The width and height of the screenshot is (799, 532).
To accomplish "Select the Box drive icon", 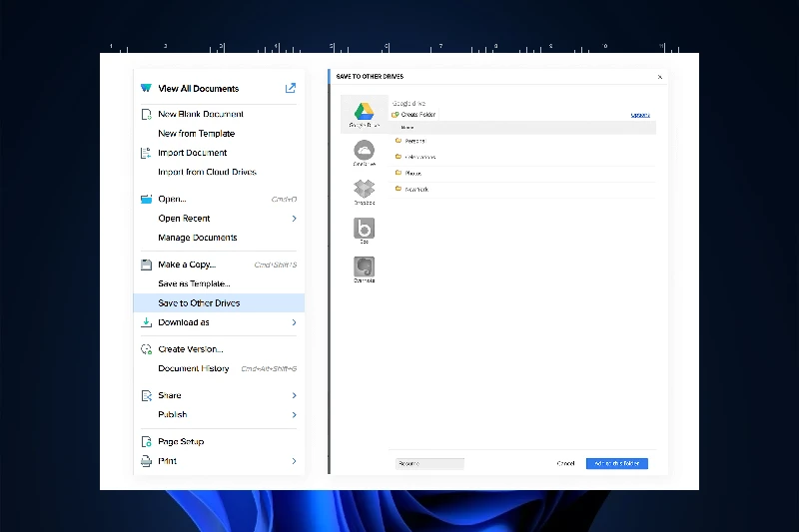I will (x=364, y=228).
